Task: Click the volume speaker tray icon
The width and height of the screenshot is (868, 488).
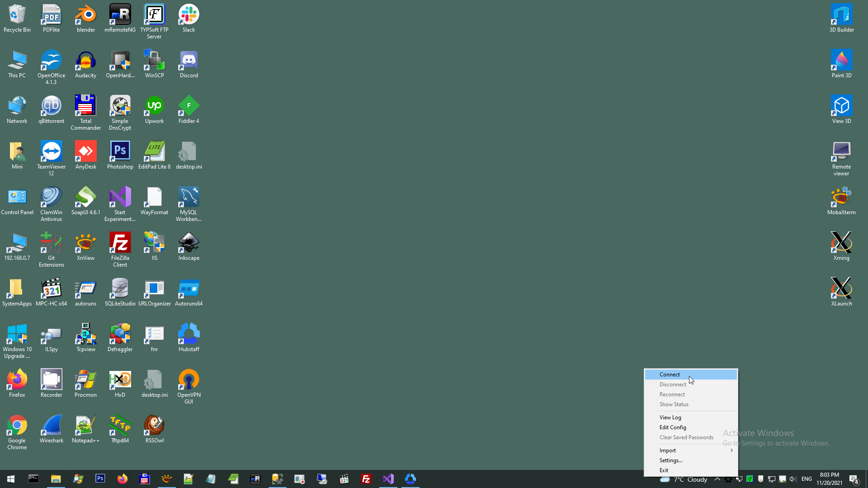Action: (793, 479)
